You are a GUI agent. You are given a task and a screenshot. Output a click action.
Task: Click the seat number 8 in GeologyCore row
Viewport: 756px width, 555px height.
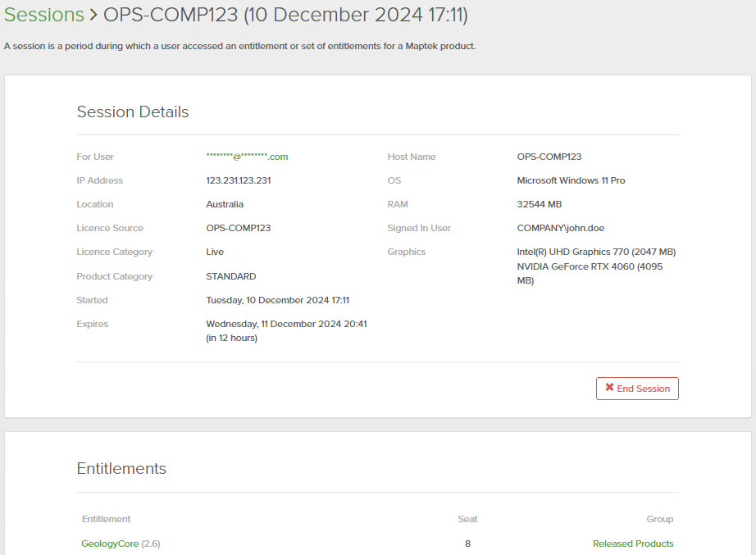[467, 544]
